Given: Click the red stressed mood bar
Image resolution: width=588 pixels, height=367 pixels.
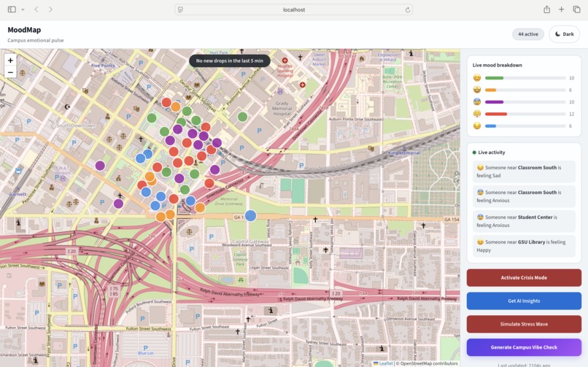Looking at the screenshot, I should coord(496,114).
